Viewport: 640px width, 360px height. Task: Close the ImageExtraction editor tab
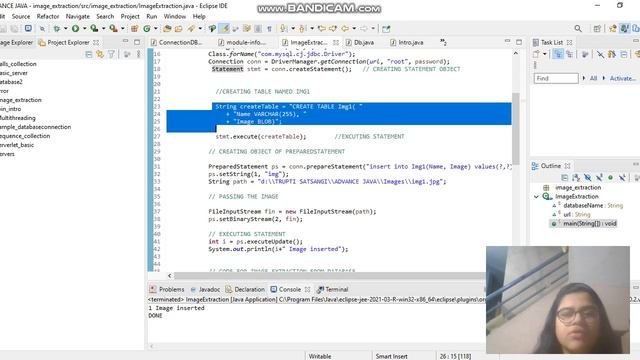(x=336, y=42)
